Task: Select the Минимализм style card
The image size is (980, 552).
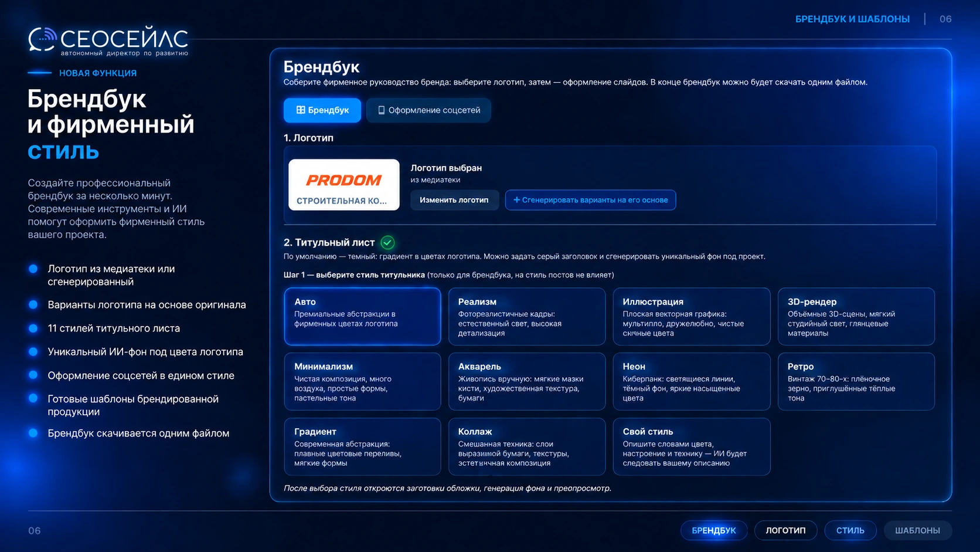Action: pyautogui.click(x=362, y=381)
